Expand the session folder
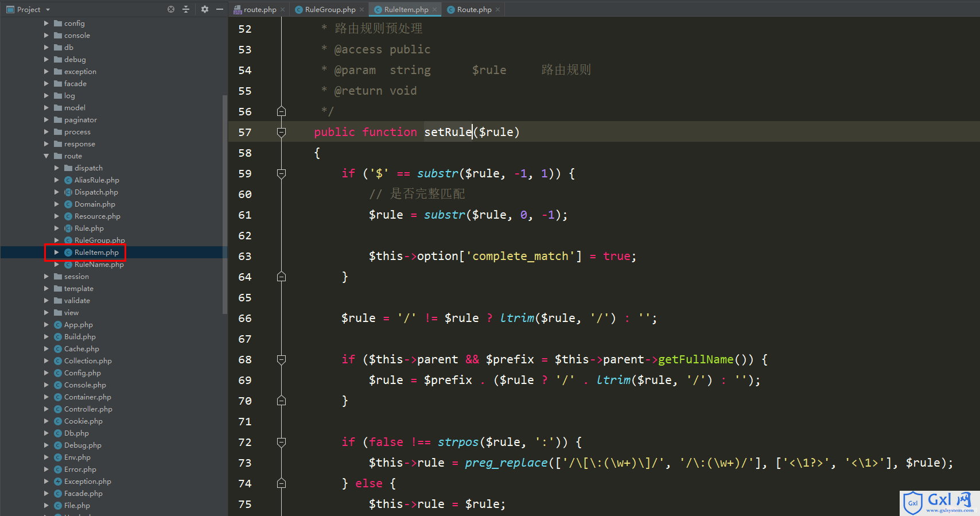This screenshot has width=980, height=516. [x=46, y=277]
